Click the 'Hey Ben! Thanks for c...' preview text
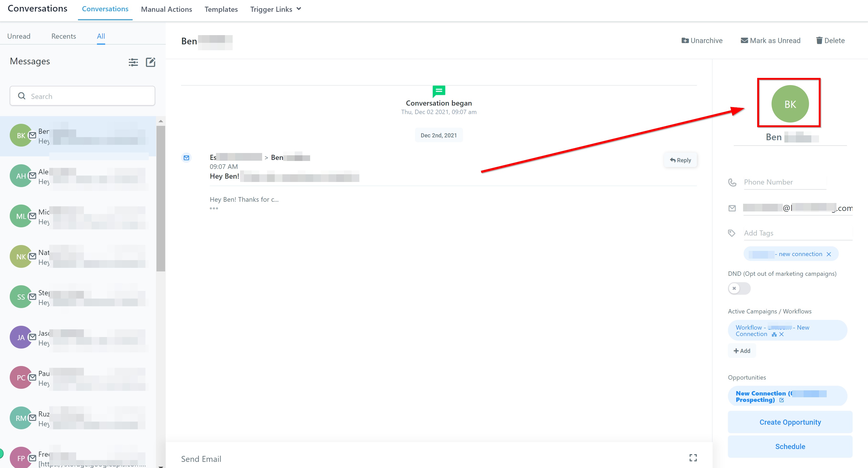Screen dimensions: 868x468 (x=244, y=199)
